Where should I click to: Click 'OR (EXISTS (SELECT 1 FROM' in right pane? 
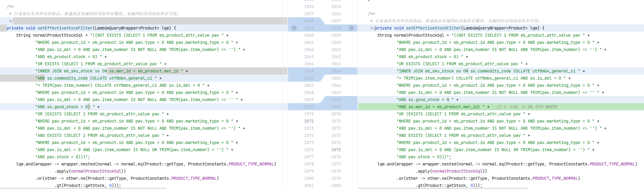point(429,114)
